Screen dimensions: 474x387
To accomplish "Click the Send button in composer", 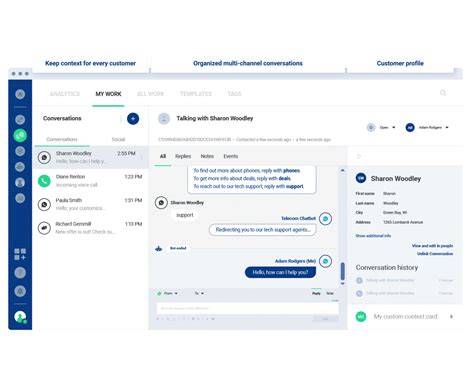I will coord(326,319).
